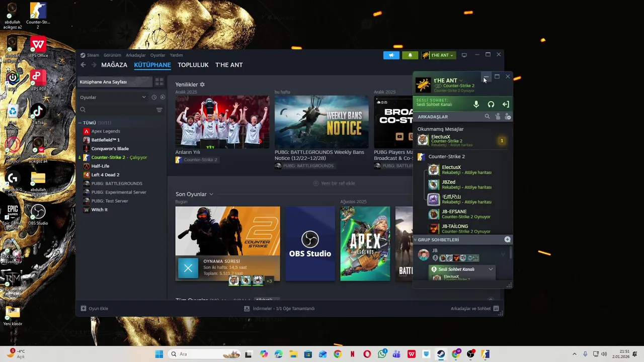
Task: Create new group chat plus icon
Action: [x=508, y=240]
